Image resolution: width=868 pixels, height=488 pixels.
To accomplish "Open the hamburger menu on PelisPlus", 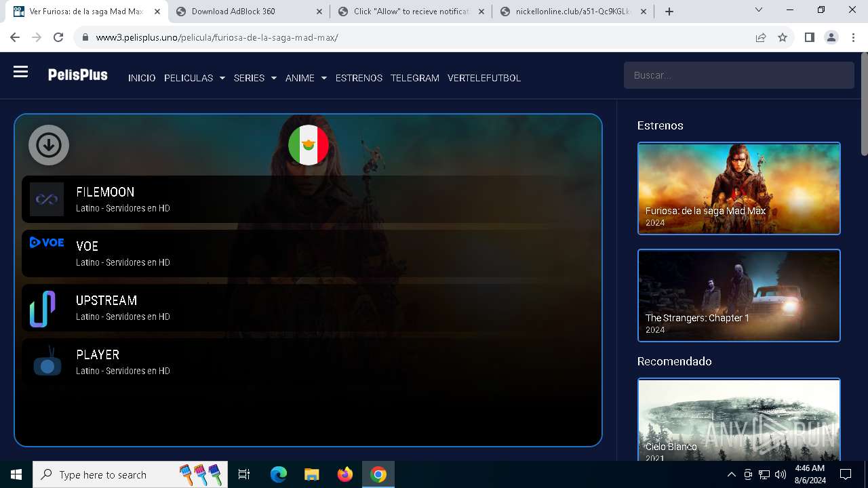I will coord(20,72).
